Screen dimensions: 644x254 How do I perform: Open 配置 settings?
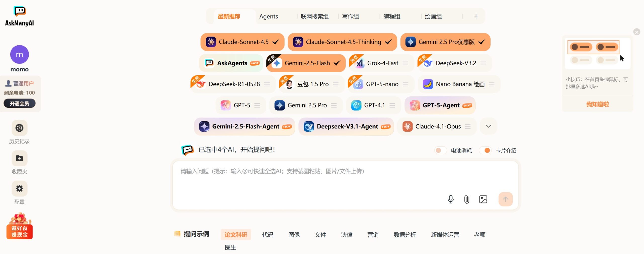pos(19,189)
